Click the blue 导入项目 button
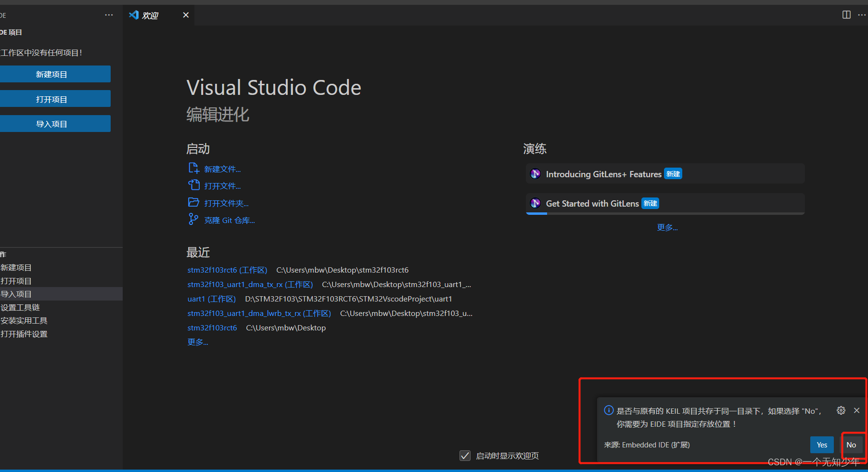This screenshot has width=868, height=472. [55, 123]
